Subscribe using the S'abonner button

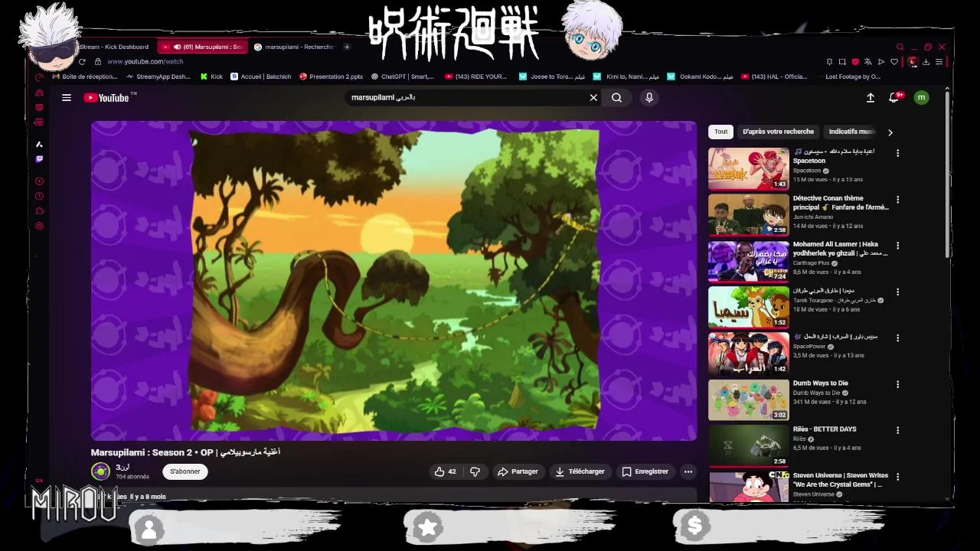click(185, 471)
